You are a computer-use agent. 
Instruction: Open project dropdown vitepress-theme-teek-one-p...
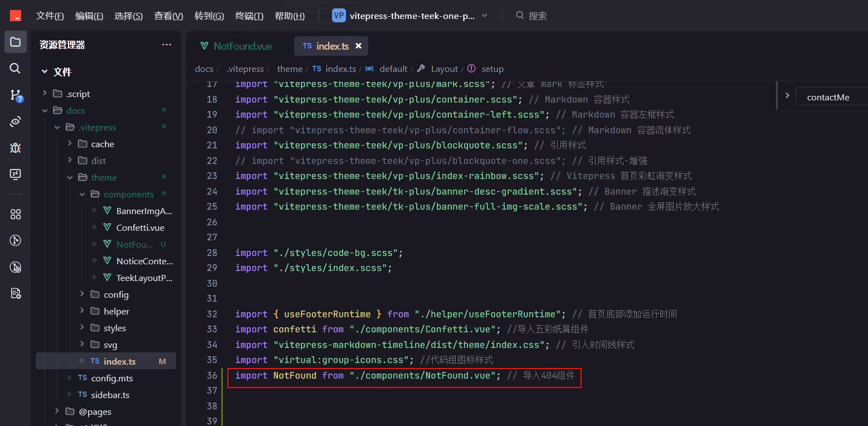410,16
